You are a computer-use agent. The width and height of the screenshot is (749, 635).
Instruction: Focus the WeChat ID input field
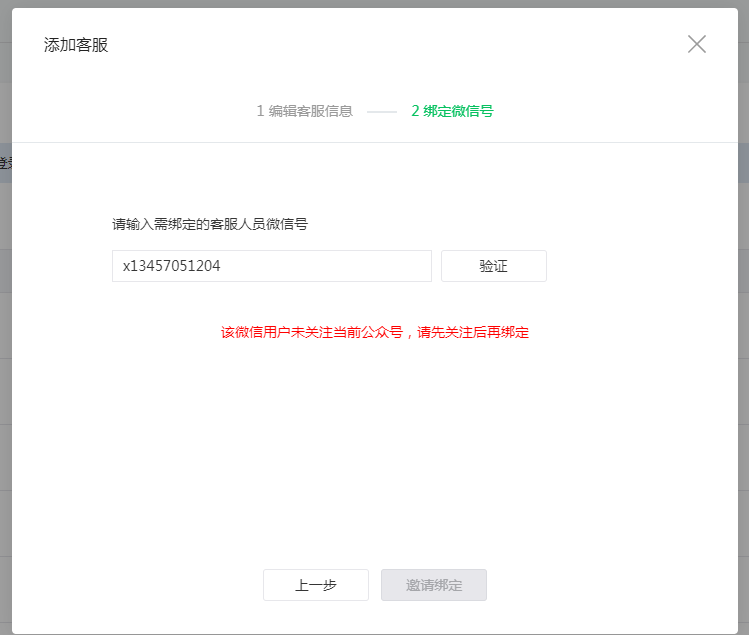point(272,266)
